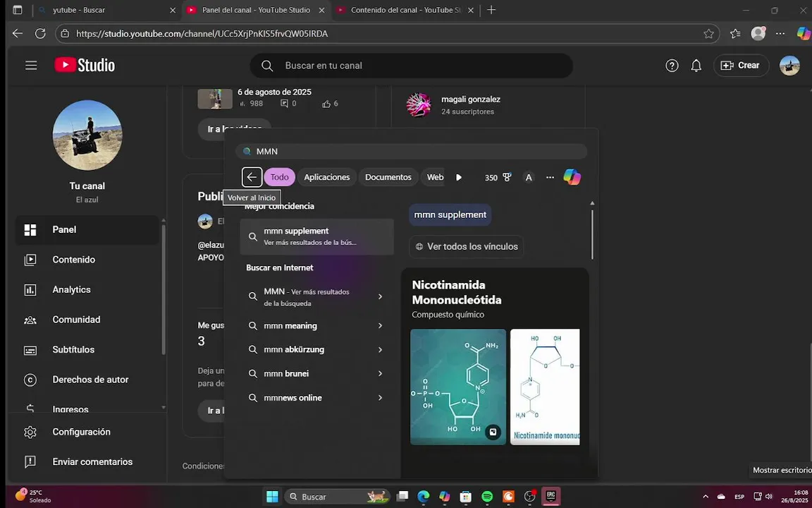Open the Contenido sidebar item
Screen dimensions: 812x508
(x=87, y=260)
